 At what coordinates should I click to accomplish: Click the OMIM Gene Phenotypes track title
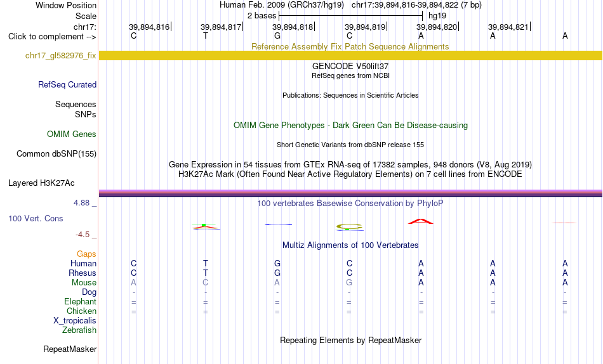coord(350,126)
